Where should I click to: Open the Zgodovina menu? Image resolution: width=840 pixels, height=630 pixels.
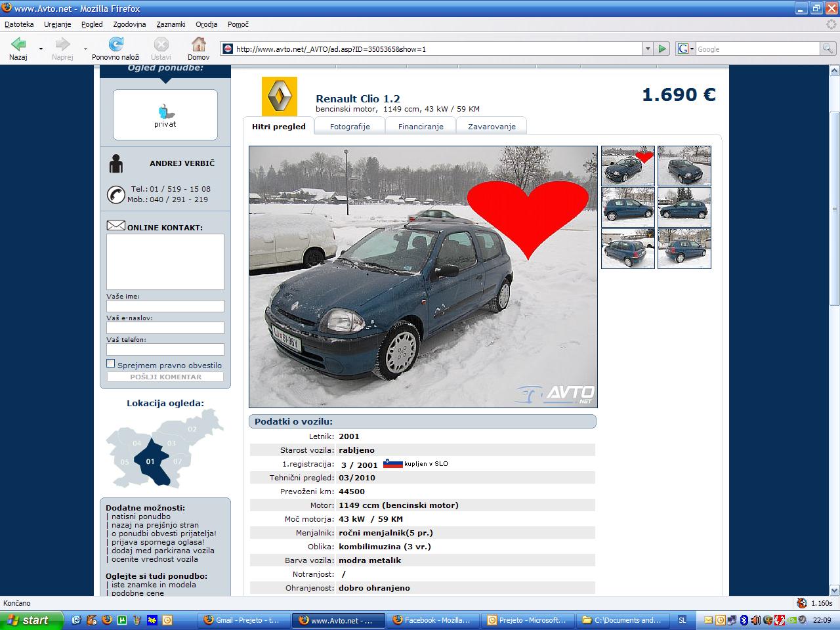pos(129,24)
